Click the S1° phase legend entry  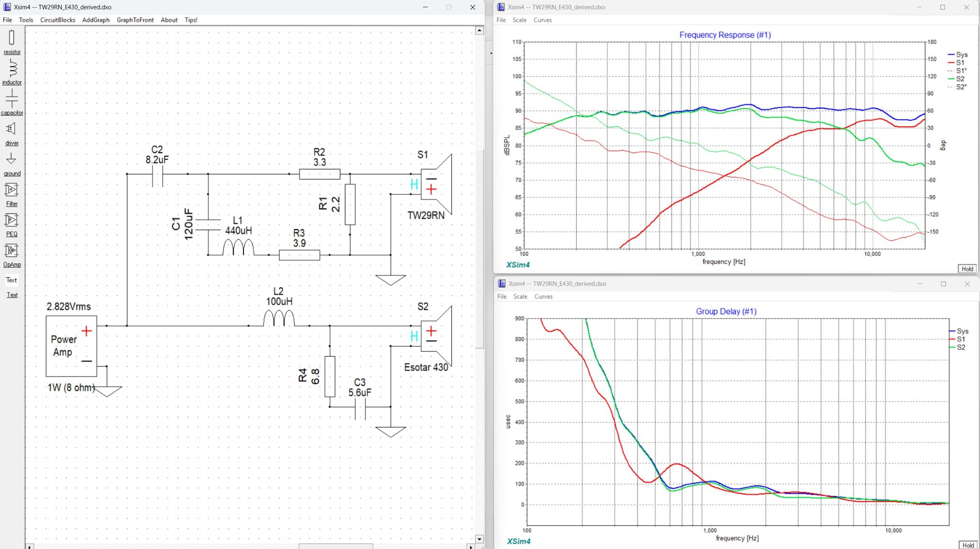click(958, 71)
